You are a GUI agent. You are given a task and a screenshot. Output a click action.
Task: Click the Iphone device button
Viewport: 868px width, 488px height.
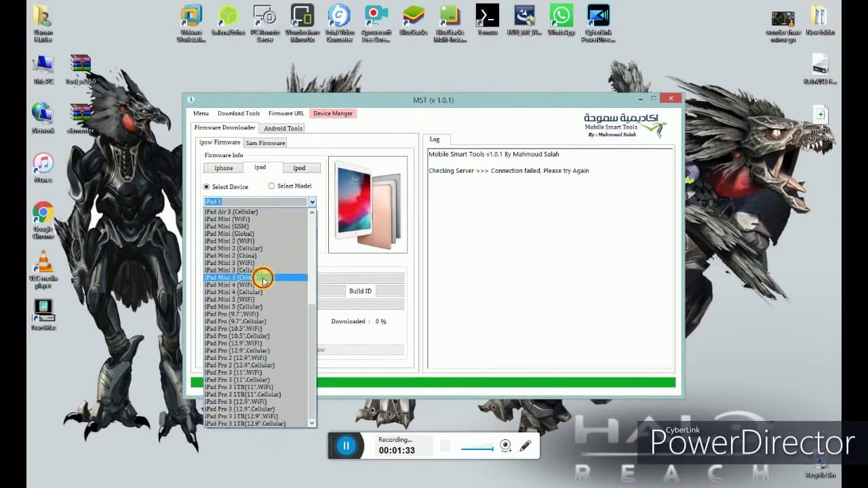tap(224, 168)
